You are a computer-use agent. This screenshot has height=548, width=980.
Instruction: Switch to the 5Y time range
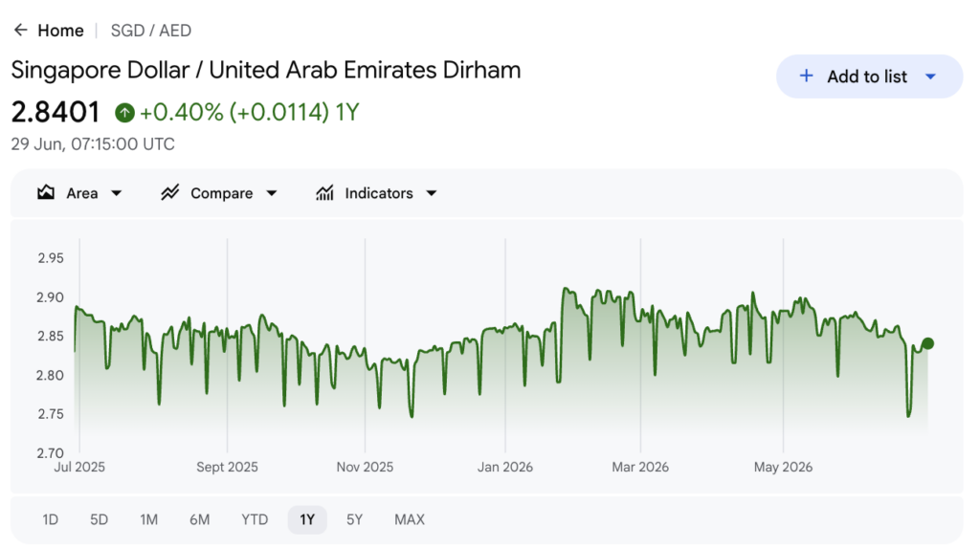coord(354,520)
